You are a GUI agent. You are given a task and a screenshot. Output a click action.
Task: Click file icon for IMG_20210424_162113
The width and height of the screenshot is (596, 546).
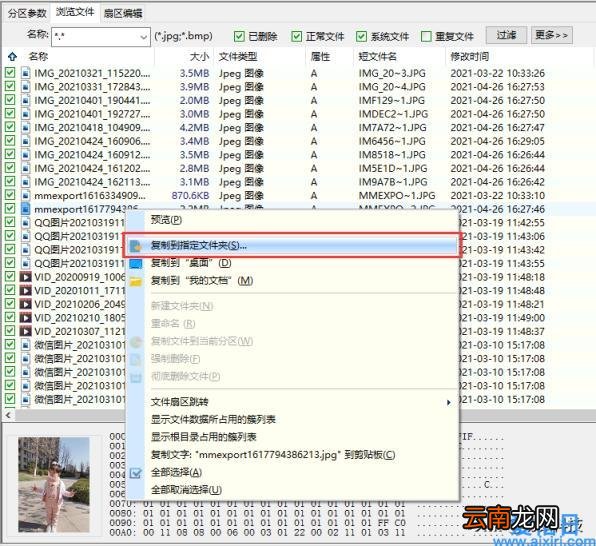pyautogui.click(x=25, y=182)
